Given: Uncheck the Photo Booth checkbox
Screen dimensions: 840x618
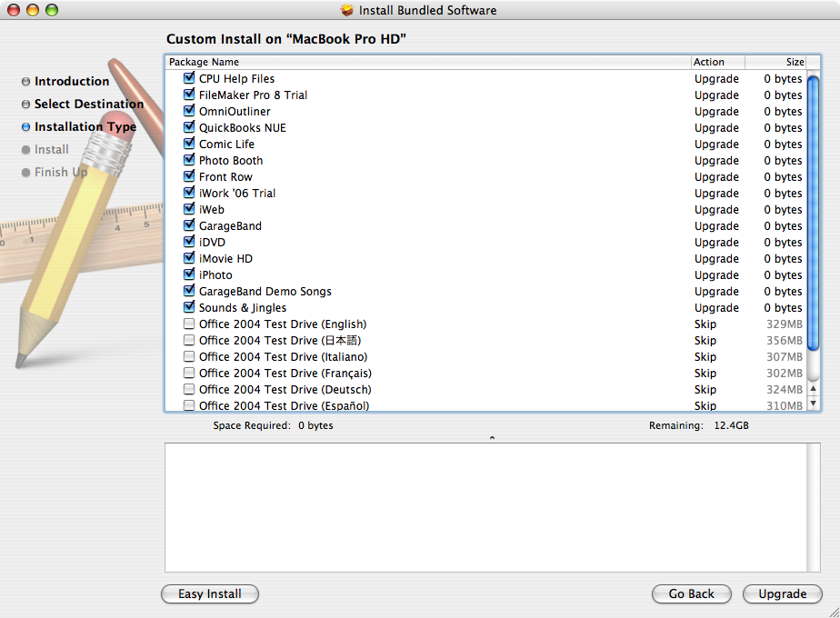Looking at the screenshot, I should pyautogui.click(x=188, y=160).
